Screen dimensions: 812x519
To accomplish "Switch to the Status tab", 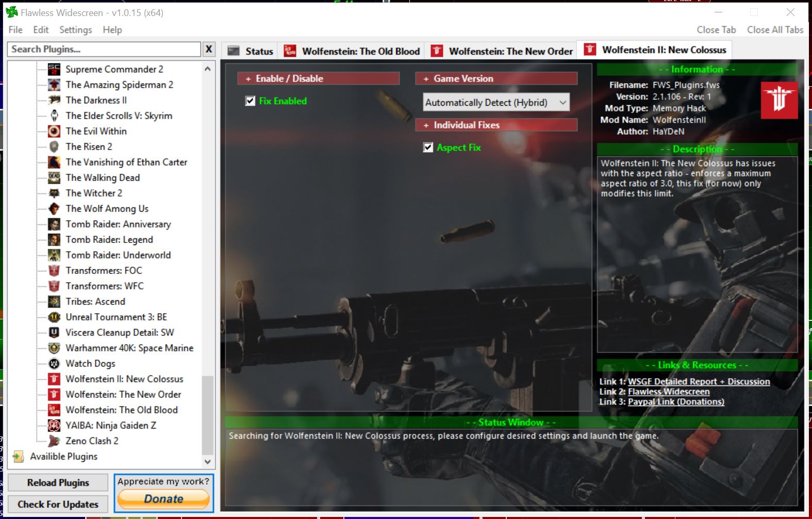I will [x=251, y=51].
